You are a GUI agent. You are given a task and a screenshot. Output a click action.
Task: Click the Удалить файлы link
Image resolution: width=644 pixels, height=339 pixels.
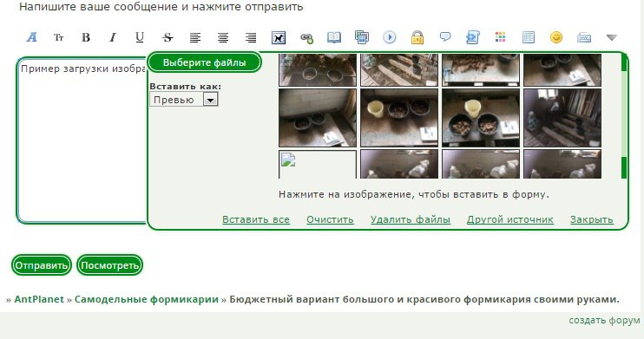click(x=411, y=219)
